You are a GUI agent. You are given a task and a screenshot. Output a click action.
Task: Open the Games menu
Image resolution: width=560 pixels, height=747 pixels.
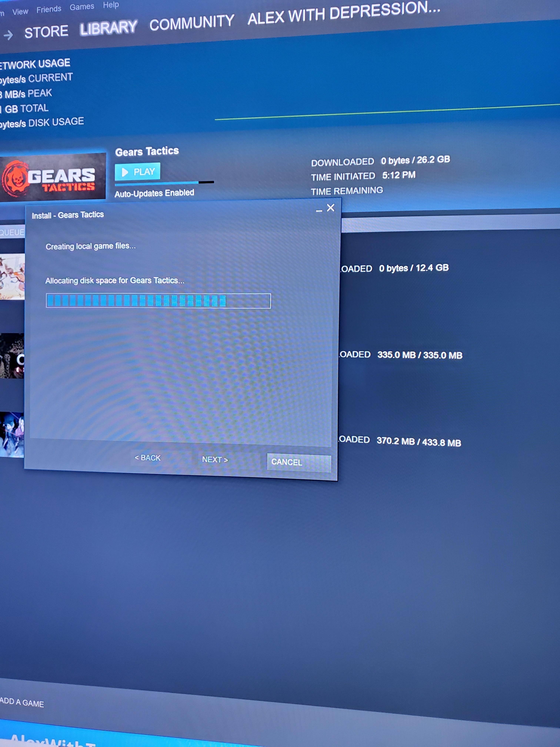(82, 7)
